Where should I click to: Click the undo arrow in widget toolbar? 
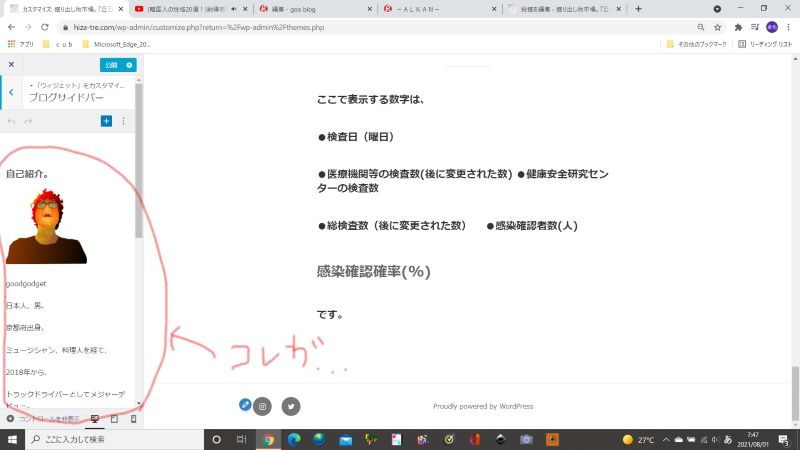point(11,121)
